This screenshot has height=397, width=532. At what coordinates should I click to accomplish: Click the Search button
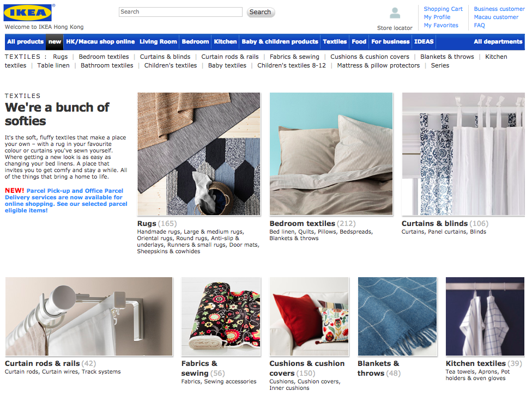click(x=260, y=11)
